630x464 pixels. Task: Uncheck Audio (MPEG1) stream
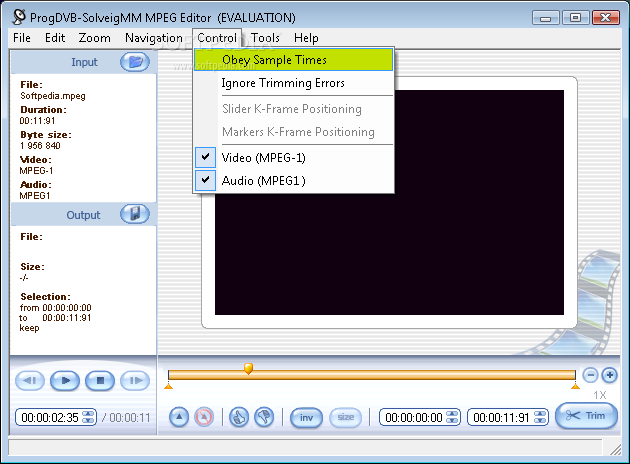[x=293, y=180]
